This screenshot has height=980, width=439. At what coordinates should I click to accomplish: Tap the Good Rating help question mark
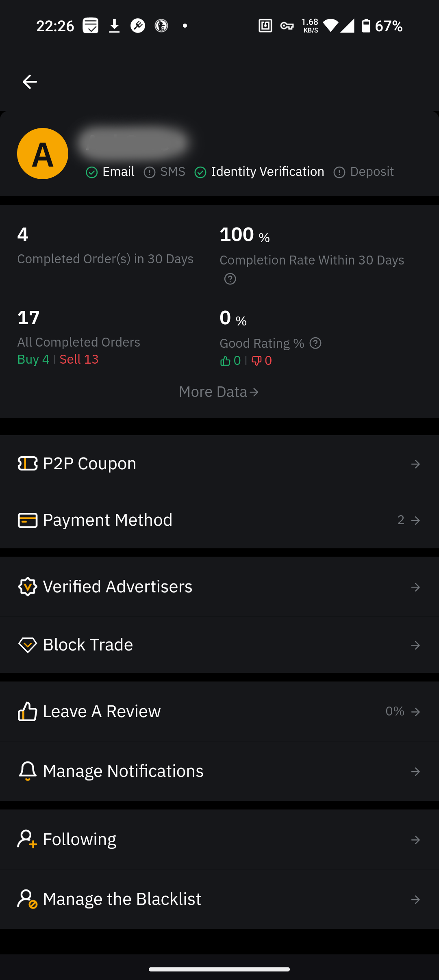pyautogui.click(x=315, y=343)
